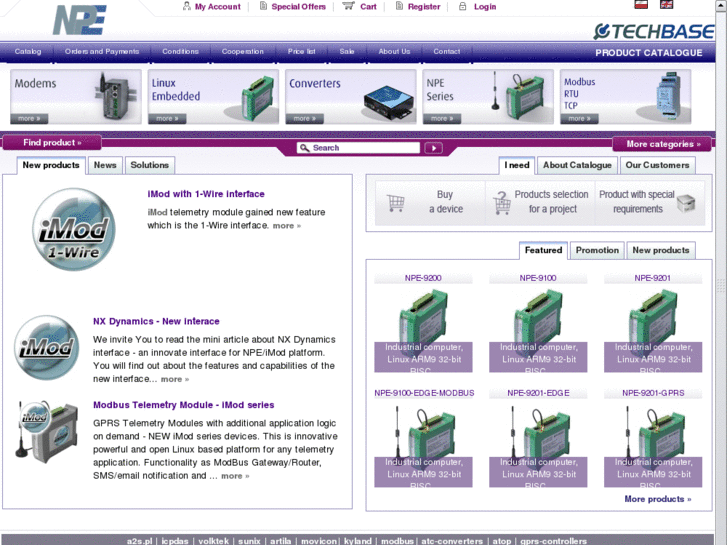Click the NPE logo
This screenshot has height=545, width=727.
coord(79,20)
